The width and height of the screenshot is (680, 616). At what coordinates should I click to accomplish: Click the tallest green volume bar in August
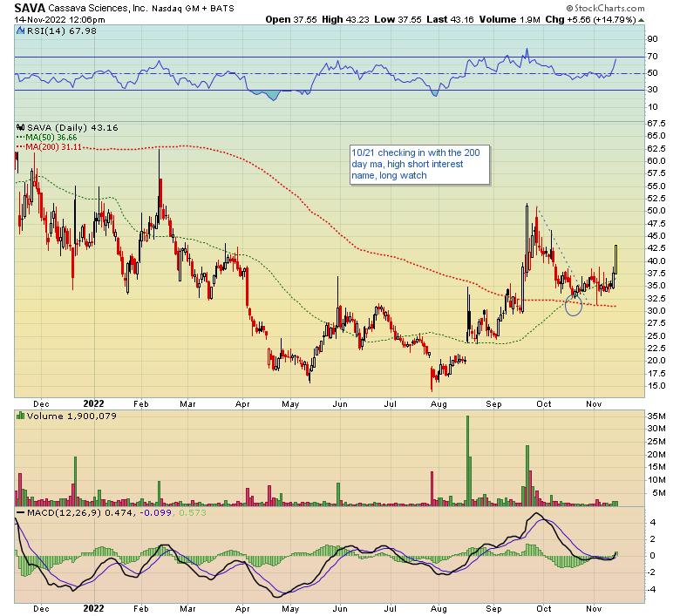pyautogui.click(x=467, y=460)
